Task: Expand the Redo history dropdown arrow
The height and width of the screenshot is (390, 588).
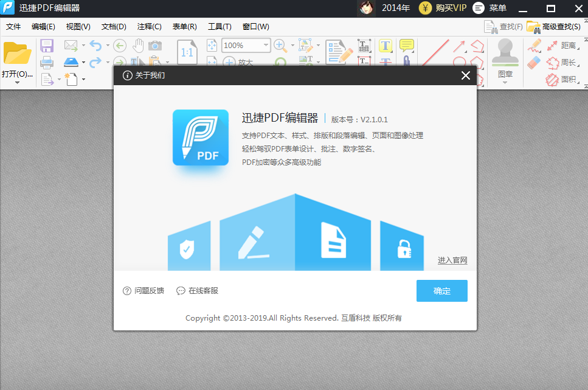Action: pos(108,62)
